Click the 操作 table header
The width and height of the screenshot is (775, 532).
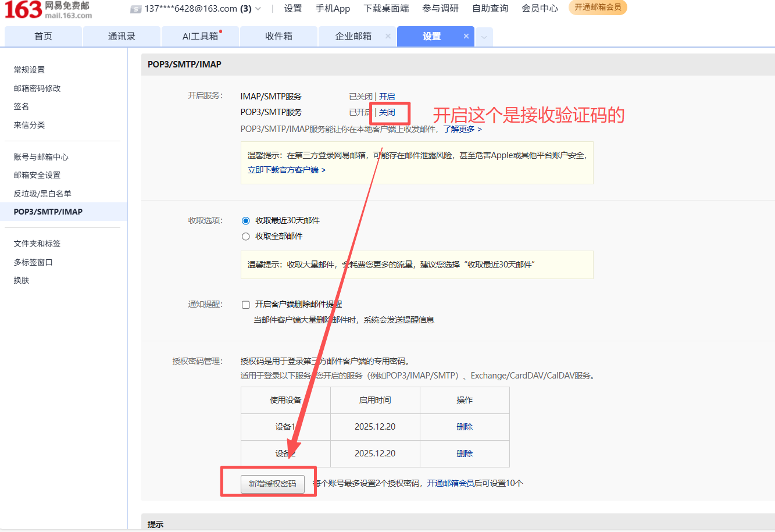click(x=465, y=400)
